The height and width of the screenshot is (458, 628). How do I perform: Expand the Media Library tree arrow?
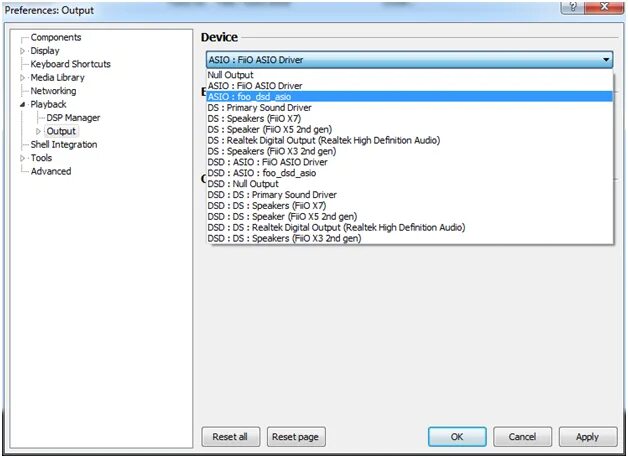[22, 78]
